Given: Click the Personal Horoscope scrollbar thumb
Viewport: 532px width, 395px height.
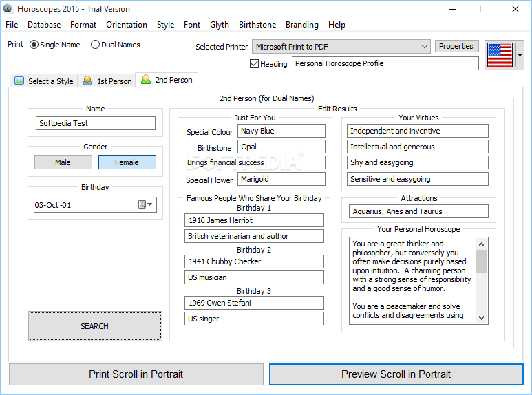Looking at the screenshot, I should (x=481, y=261).
